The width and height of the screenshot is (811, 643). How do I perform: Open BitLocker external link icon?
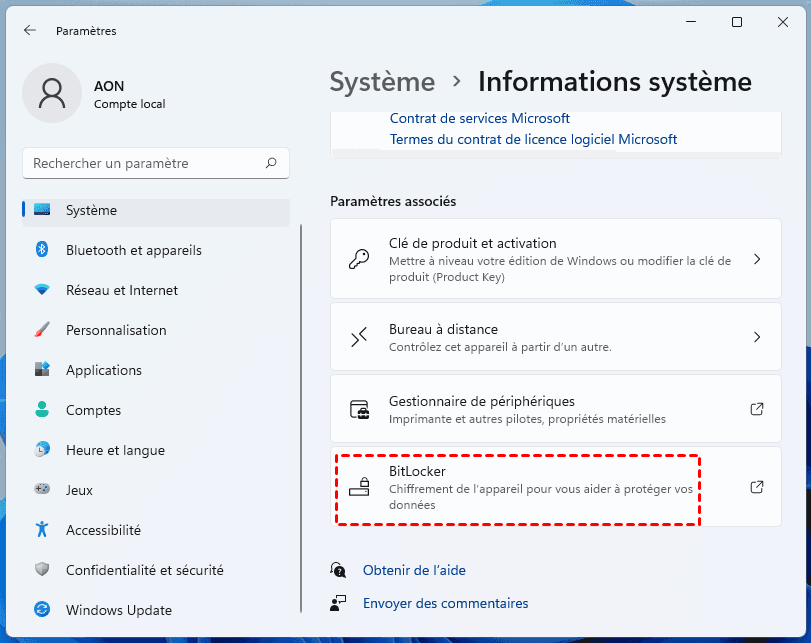757,487
